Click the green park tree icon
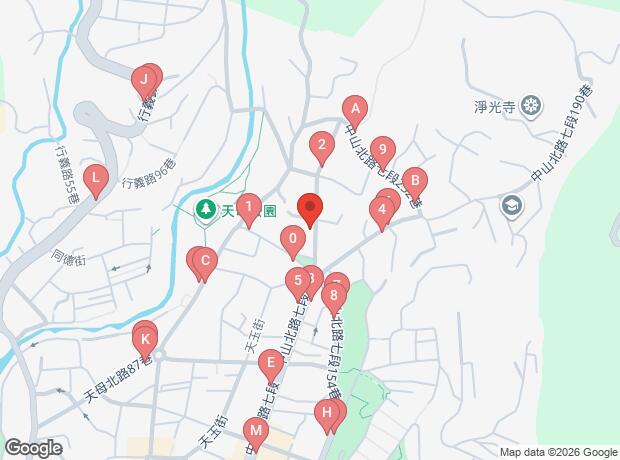 [x=206, y=209]
